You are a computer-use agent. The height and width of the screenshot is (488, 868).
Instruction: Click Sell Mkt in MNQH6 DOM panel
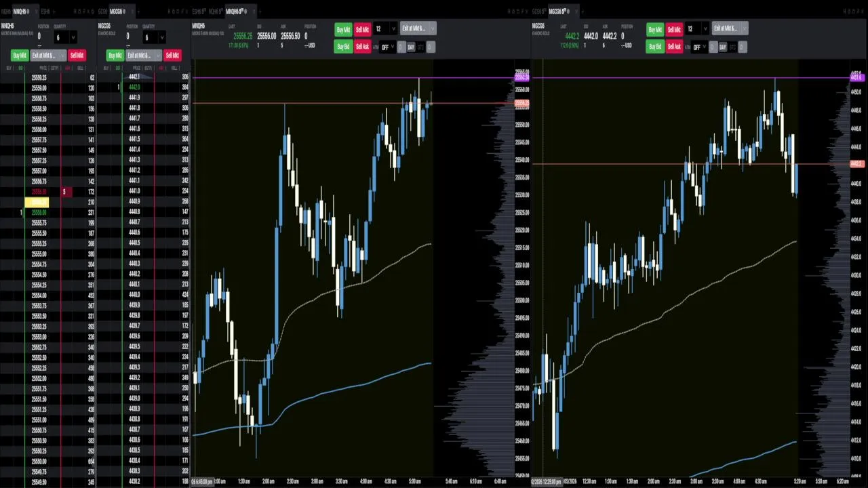[x=77, y=56]
